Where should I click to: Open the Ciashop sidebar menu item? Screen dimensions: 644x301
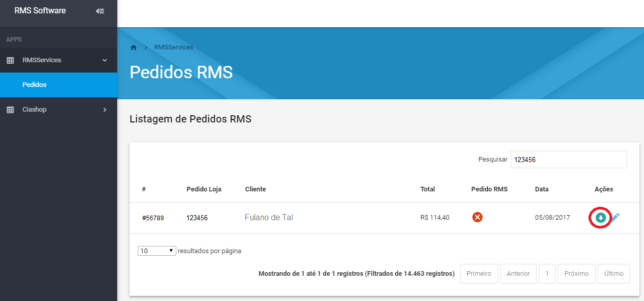tap(34, 110)
